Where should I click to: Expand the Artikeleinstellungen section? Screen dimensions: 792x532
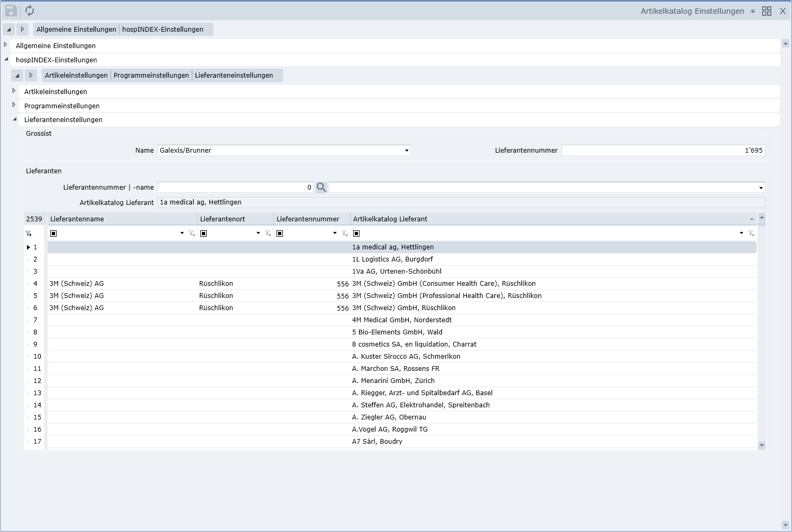tap(14, 91)
